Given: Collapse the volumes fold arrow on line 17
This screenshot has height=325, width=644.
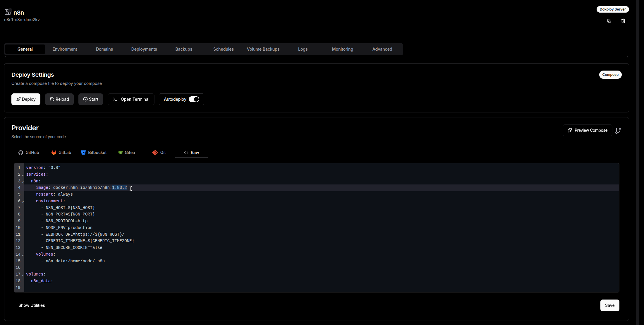Looking at the screenshot, I should point(23,275).
